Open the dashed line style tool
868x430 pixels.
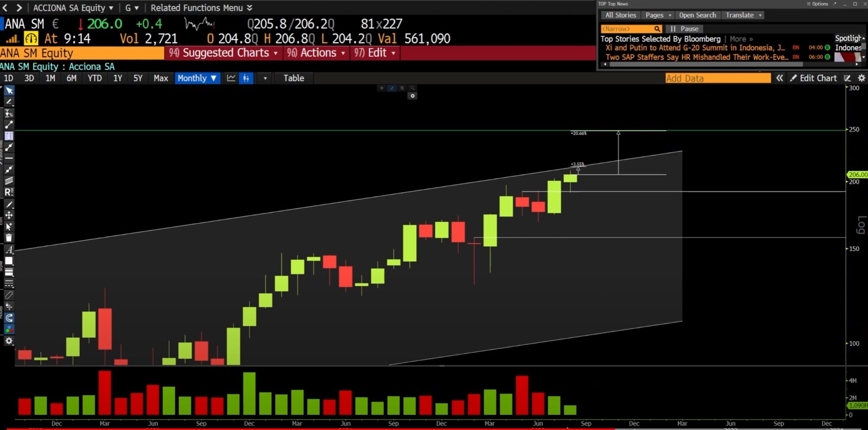(9, 284)
